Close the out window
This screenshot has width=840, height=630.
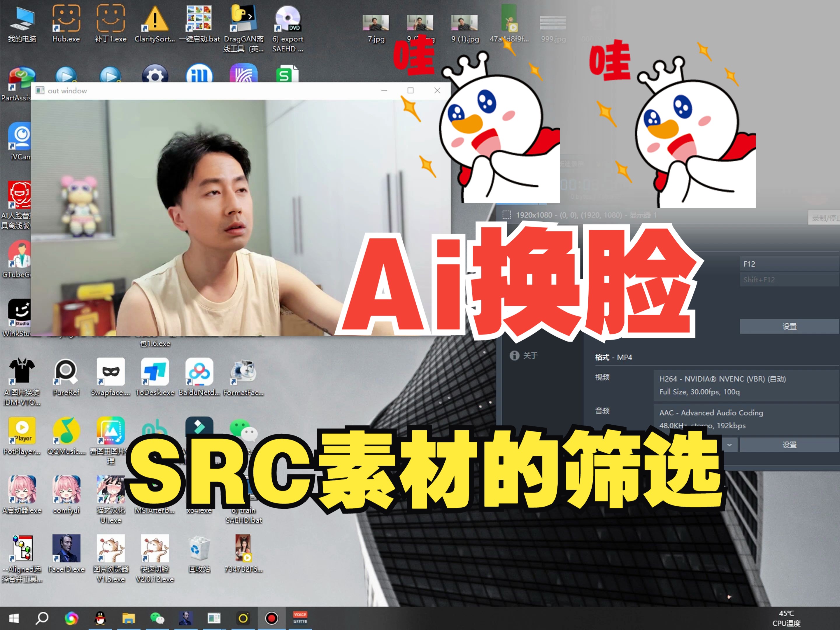point(437,90)
